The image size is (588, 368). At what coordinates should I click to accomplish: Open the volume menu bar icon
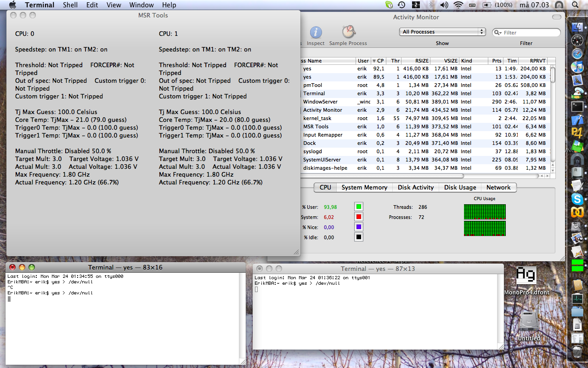444,5
